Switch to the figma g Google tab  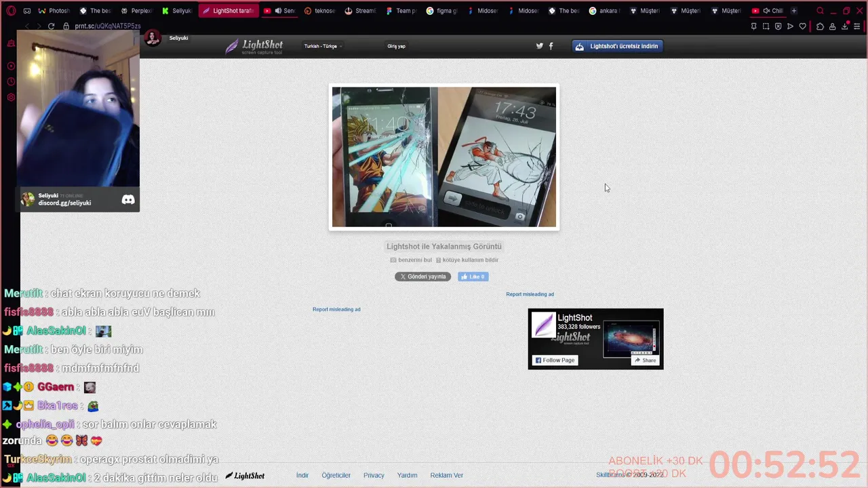click(441, 11)
